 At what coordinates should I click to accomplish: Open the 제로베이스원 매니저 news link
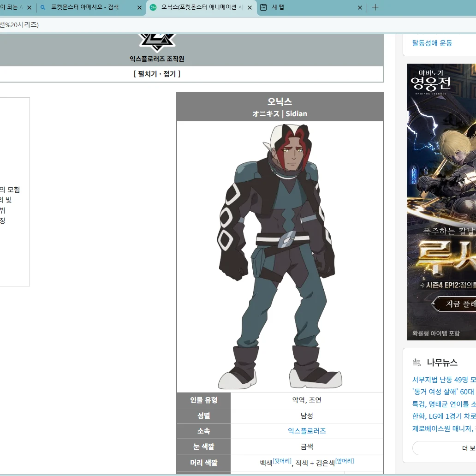pos(444,428)
